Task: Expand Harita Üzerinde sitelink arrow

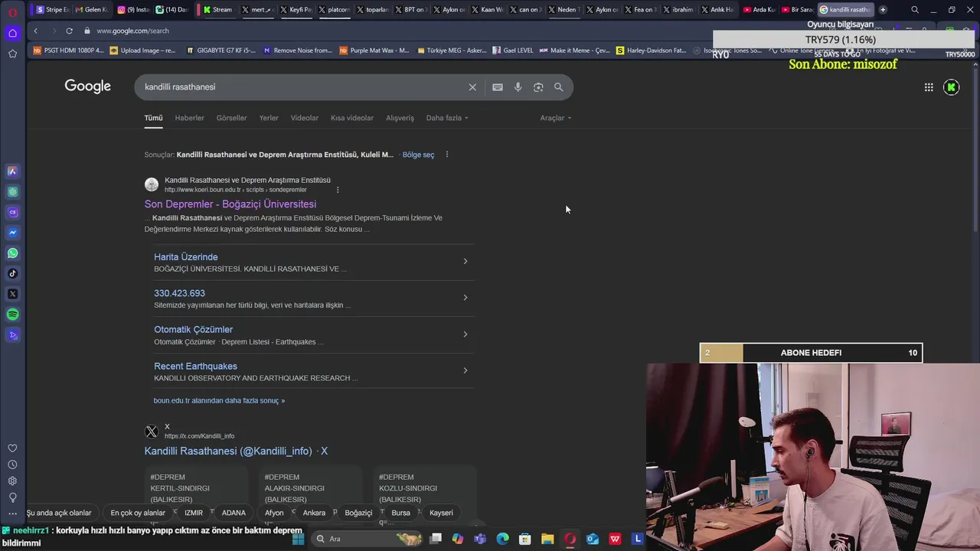Action: point(465,262)
